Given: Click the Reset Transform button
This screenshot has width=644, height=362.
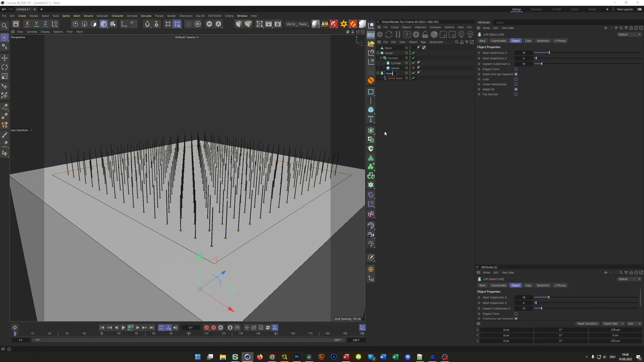Looking at the screenshot, I should (x=587, y=324).
